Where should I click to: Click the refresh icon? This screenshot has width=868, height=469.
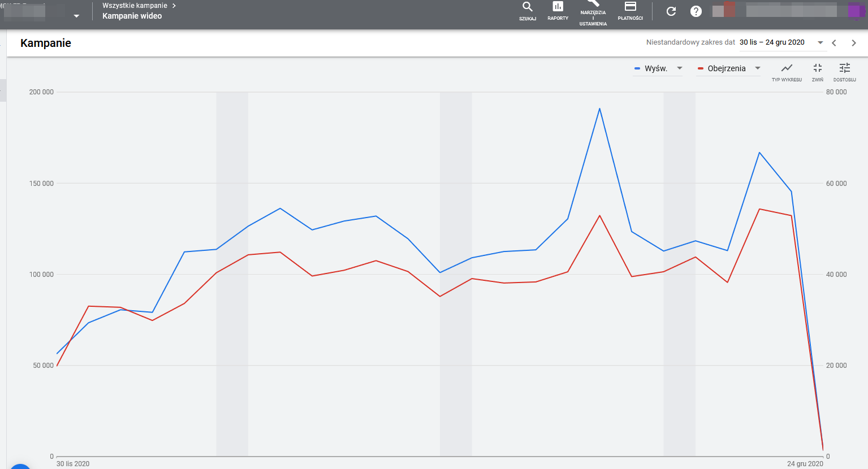point(671,11)
